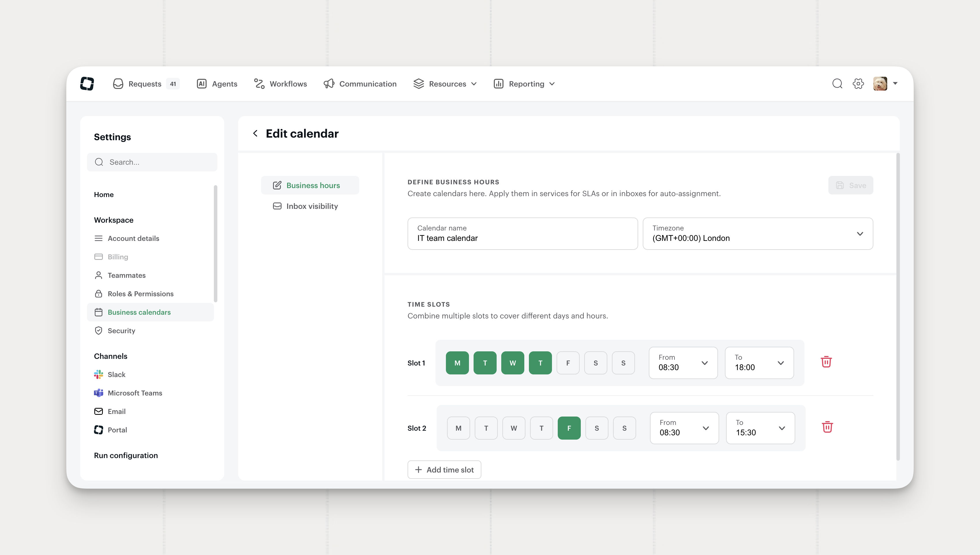
Task: Open Slack channel settings
Action: pyautogui.click(x=116, y=374)
